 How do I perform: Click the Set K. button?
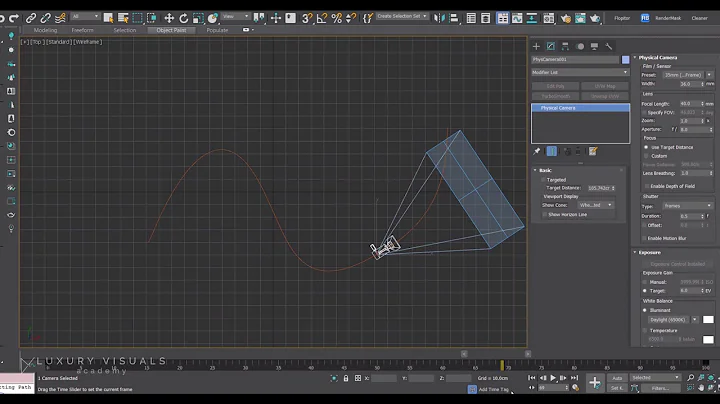[x=617, y=388]
